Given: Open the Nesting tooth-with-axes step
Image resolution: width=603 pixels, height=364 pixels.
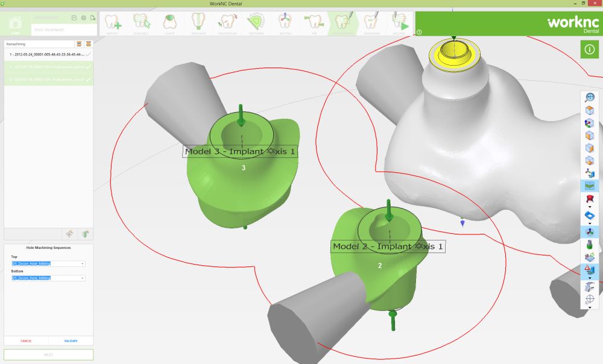Looking at the screenshot, I should point(285,22).
